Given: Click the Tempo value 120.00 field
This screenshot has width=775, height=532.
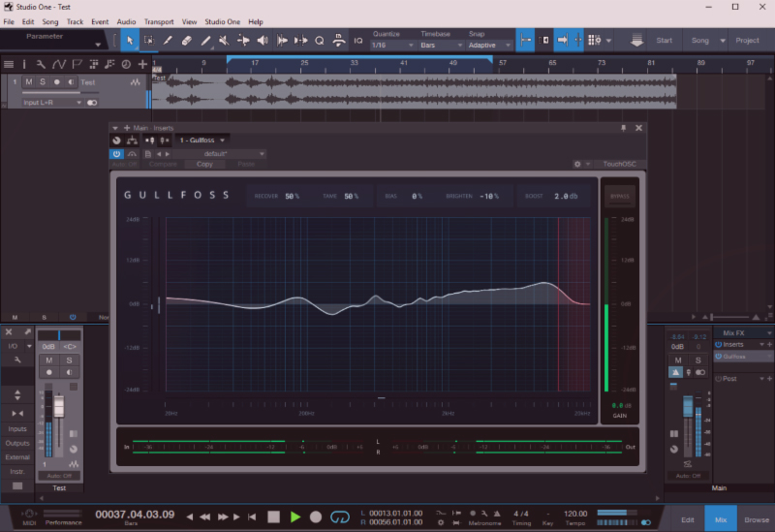Looking at the screenshot, I should tap(575, 514).
